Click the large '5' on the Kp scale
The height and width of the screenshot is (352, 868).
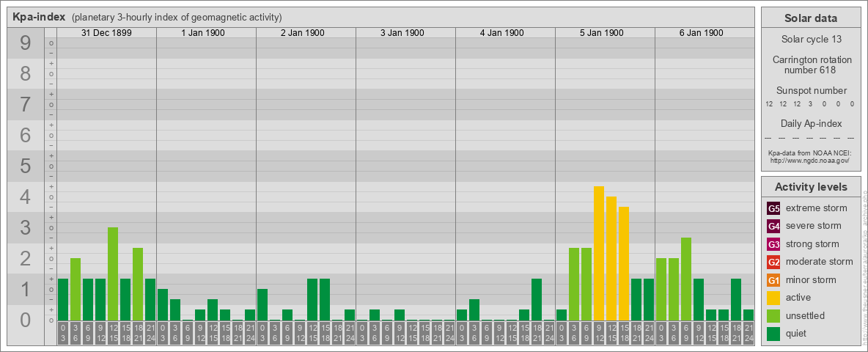click(x=26, y=166)
